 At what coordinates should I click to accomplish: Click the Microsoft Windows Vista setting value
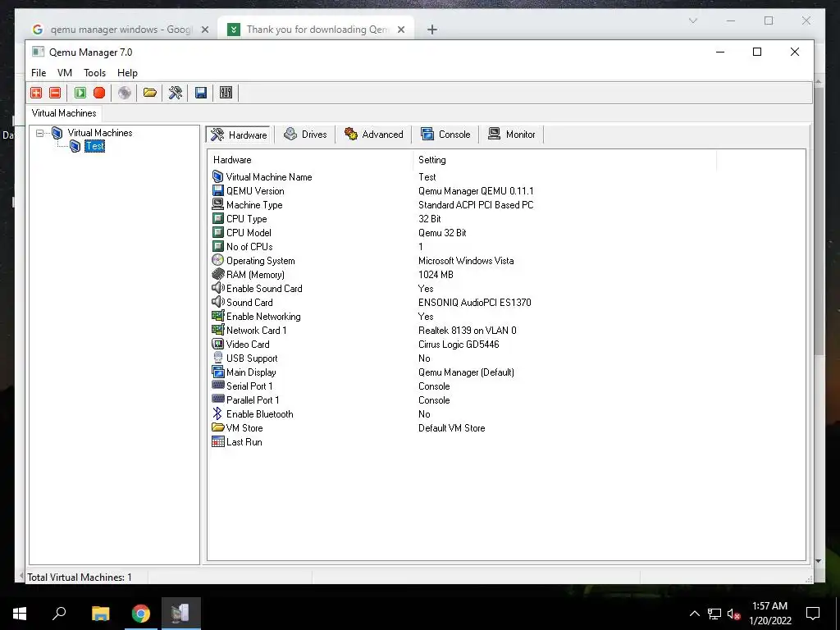466,260
